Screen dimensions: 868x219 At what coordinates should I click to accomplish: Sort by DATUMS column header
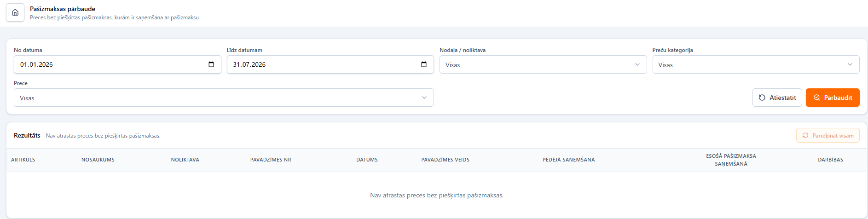367,160
